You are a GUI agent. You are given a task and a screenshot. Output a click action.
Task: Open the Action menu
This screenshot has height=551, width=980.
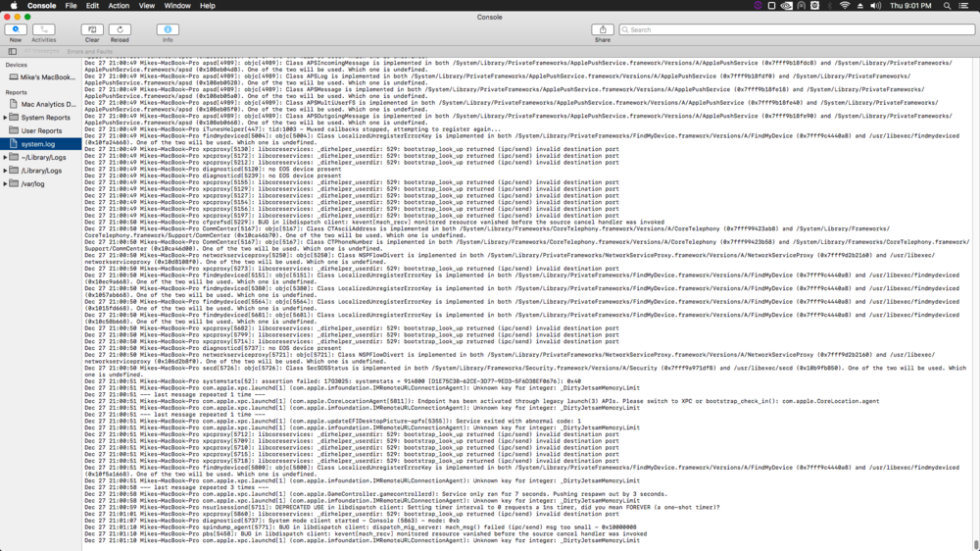[x=119, y=6]
